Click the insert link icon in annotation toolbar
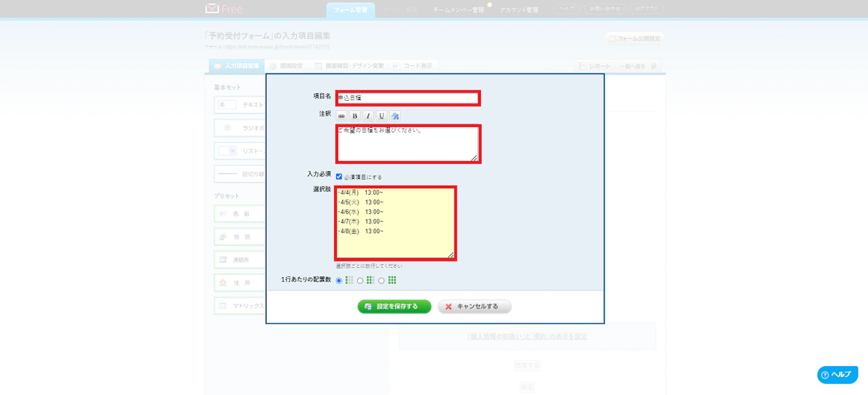The width and height of the screenshot is (868, 395). [341, 116]
